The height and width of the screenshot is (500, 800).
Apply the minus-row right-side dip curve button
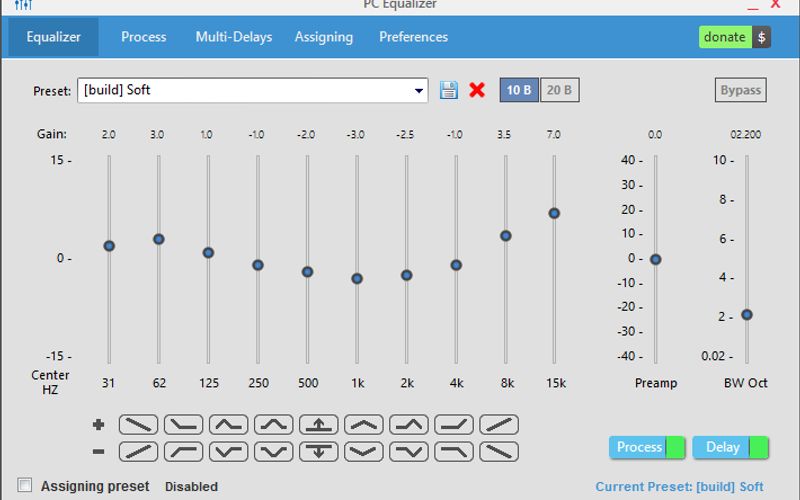[x=409, y=452]
